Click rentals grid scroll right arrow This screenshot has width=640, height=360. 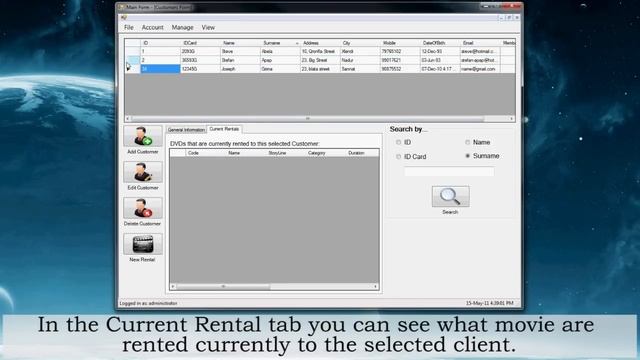pyautogui.click(x=376, y=287)
